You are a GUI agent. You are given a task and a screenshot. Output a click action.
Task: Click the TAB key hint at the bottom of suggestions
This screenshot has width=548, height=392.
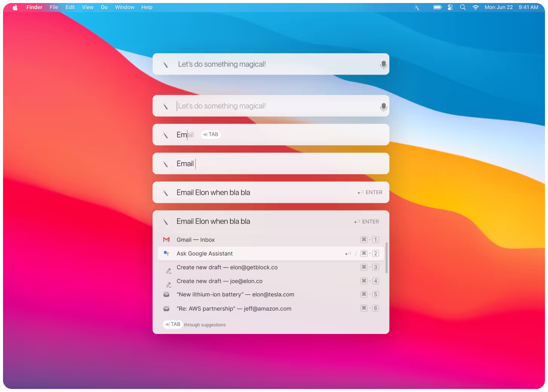173,325
